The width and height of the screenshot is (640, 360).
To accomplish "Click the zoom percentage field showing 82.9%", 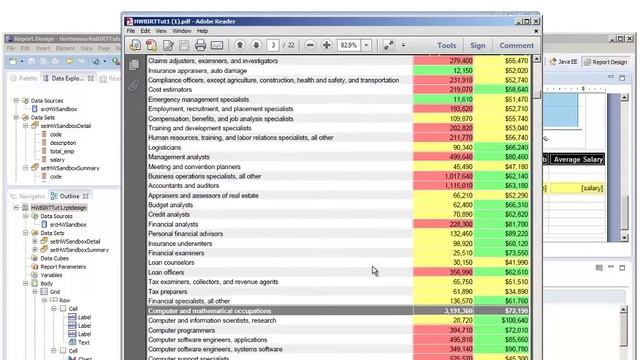I will click(x=349, y=45).
